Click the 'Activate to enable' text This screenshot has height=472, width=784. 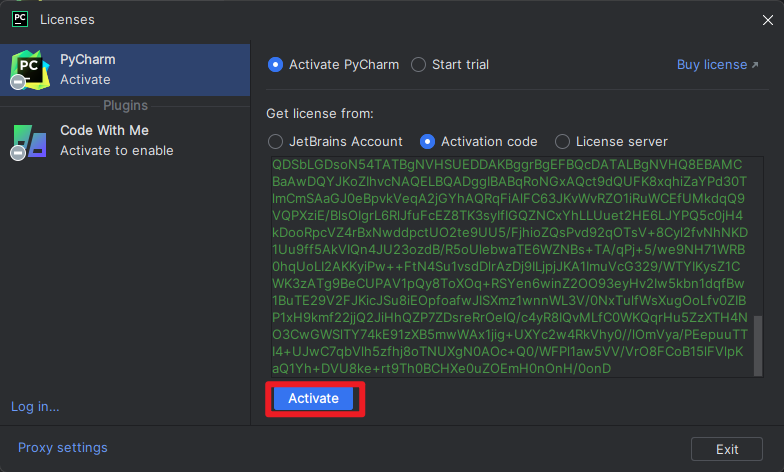(x=117, y=150)
